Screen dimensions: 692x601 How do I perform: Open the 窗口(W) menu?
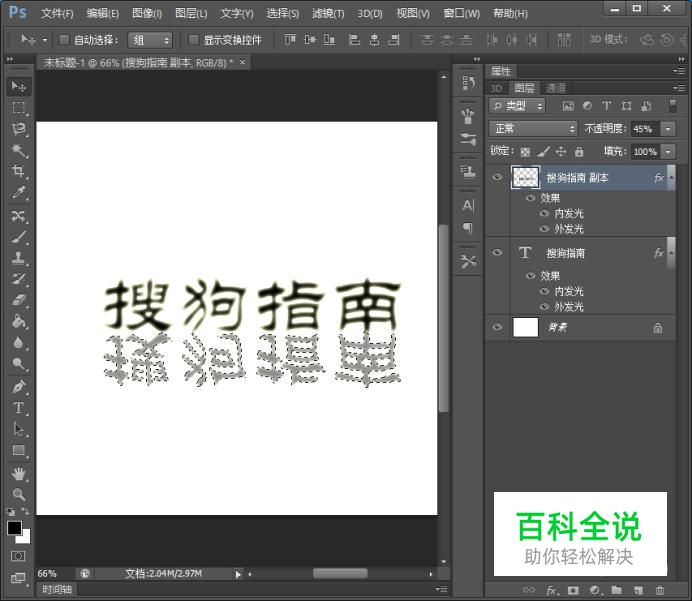coord(461,13)
